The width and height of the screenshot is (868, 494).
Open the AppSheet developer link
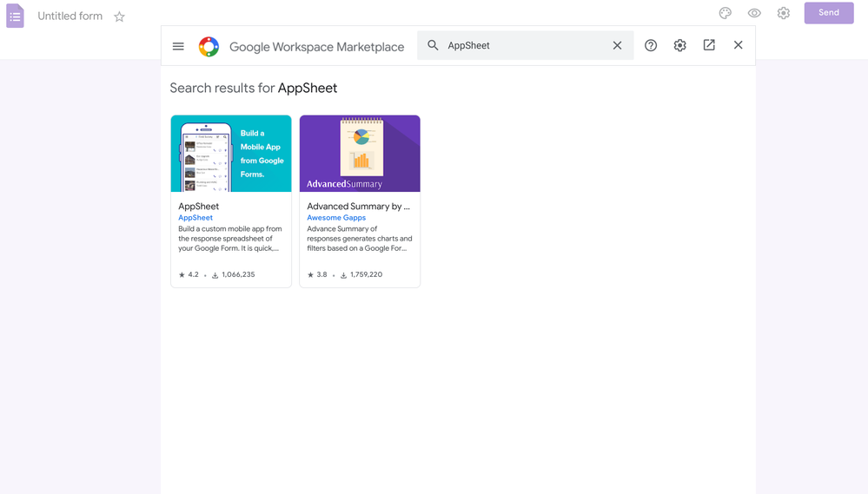click(195, 217)
